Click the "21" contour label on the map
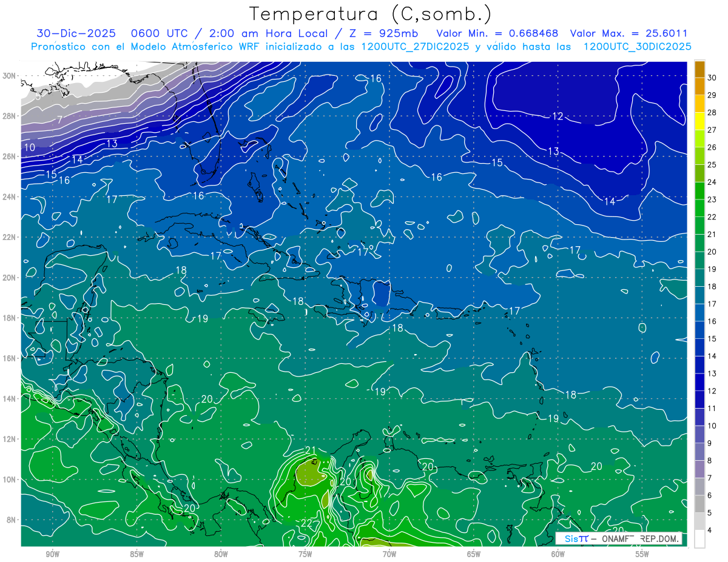Image resolution: width=728 pixels, height=562 pixels. point(311,450)
